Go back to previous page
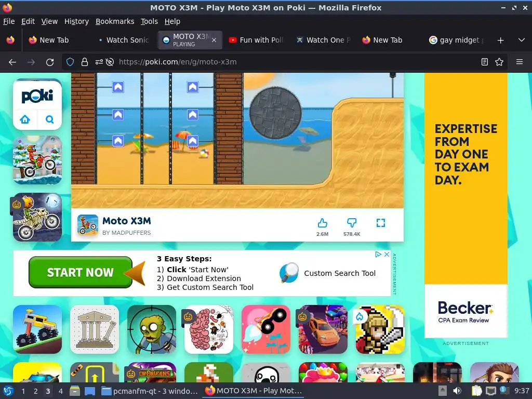 [12, 62]
